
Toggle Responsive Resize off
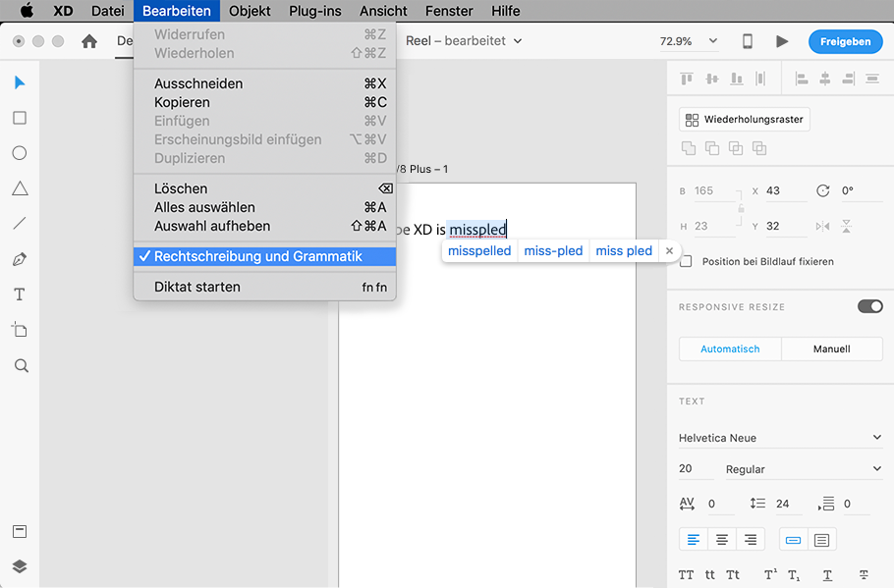coord(869,305)
